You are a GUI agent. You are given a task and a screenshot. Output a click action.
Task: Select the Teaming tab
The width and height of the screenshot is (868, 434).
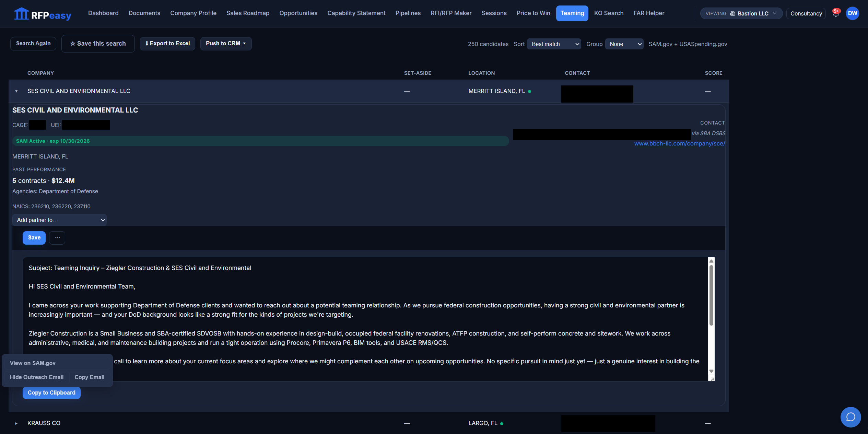pos(572,13)
